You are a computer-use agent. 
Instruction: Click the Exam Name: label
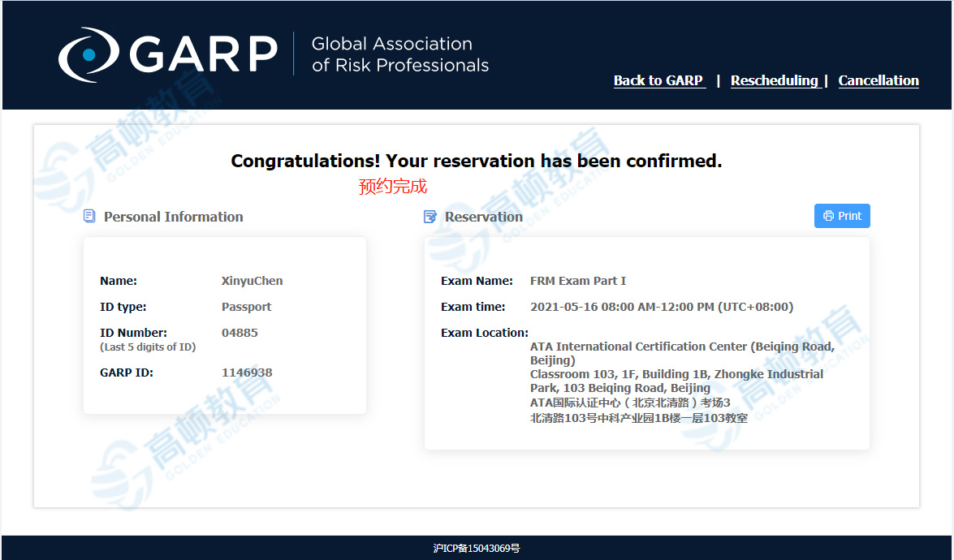coord(477,281)
